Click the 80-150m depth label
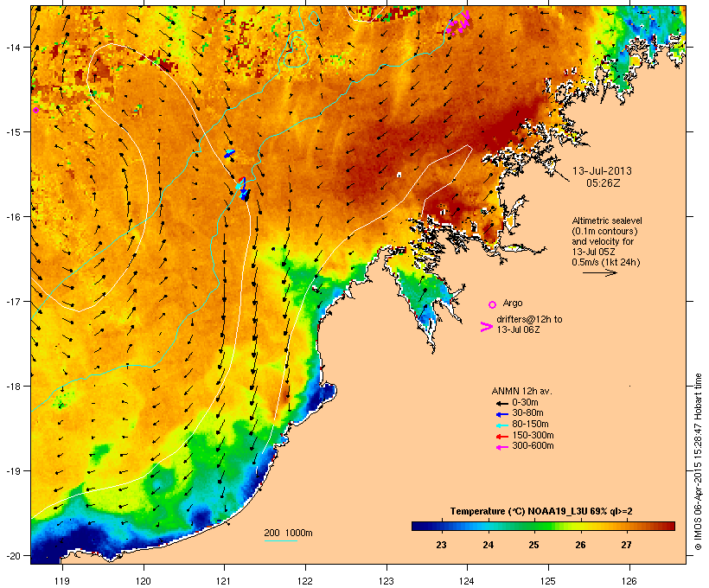Viewport: 709px width, 588px height. click(x=530, y=425)
